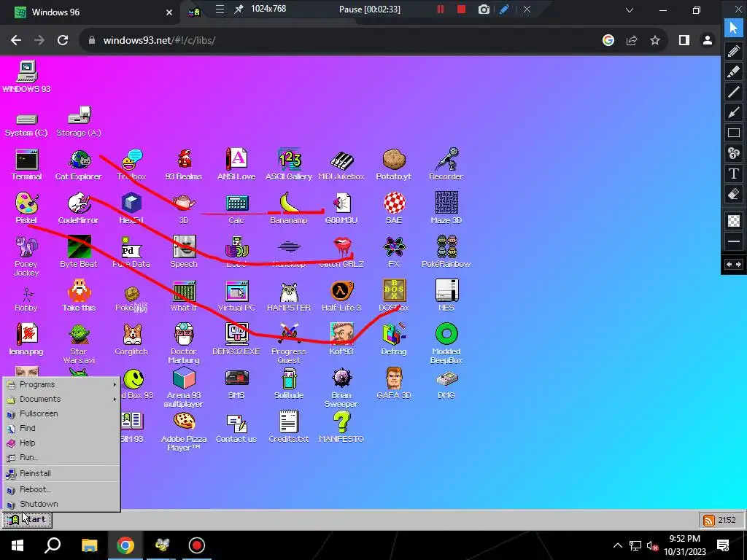Pause the screen recording
The width and height of the screenshot is (747, 560).
pos(440,9)
